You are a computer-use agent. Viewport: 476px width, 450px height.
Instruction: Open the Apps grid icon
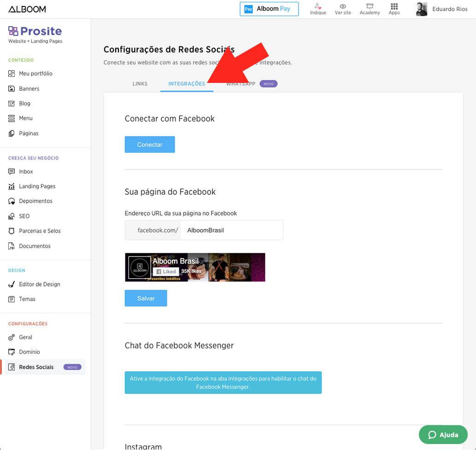tap(394, 6)
